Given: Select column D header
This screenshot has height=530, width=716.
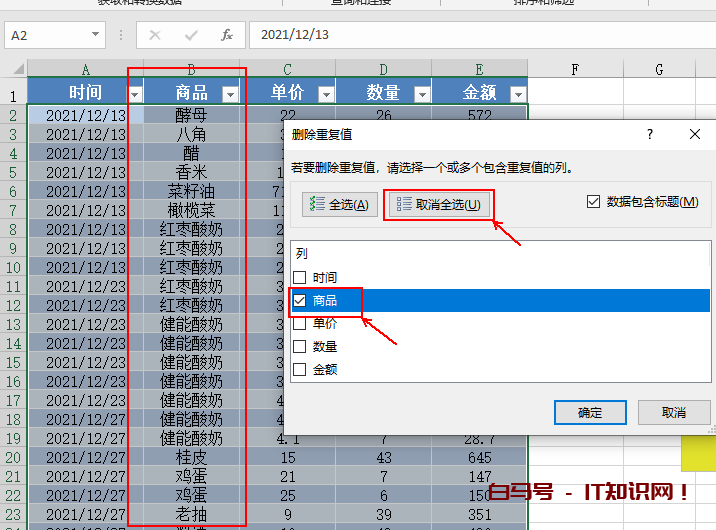Looking at the screenshot, I should (x=383, y=69).
